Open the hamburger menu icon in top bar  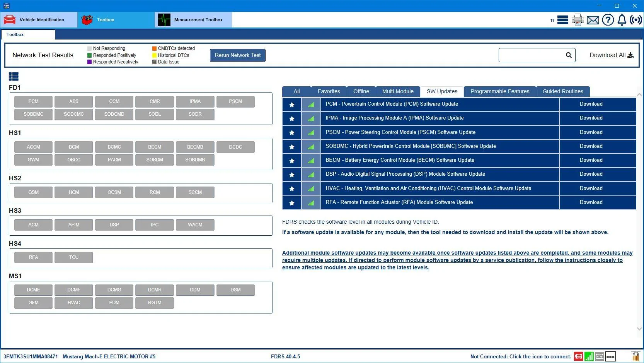point(562,20)
